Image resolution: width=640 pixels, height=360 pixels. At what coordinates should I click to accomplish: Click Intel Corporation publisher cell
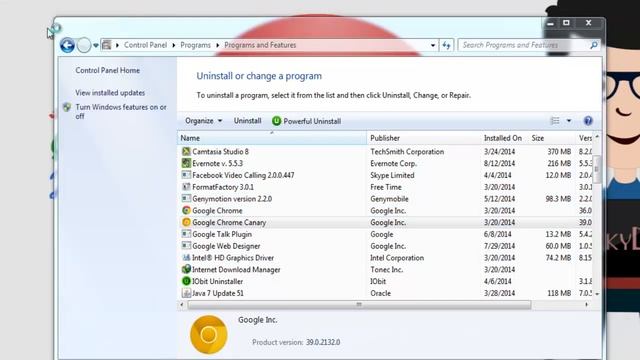coord(397,258)
